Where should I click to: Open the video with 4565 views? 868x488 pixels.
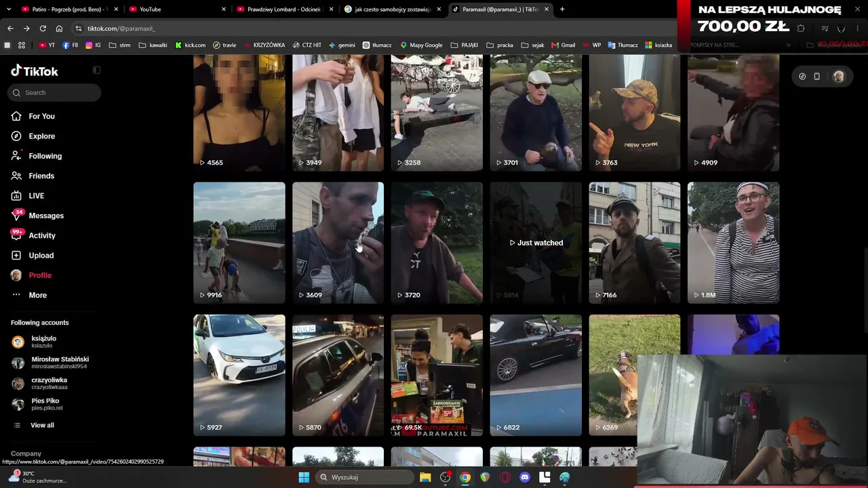pos(239,113)
